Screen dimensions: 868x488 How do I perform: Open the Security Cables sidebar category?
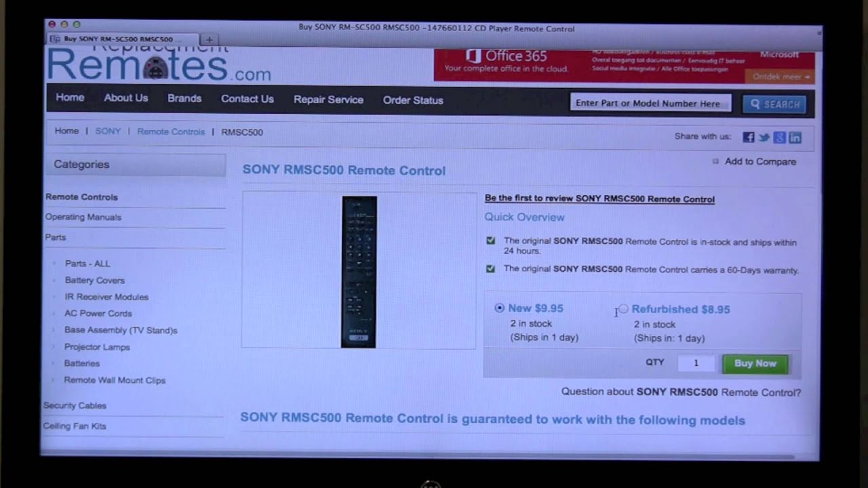point(75,406)
